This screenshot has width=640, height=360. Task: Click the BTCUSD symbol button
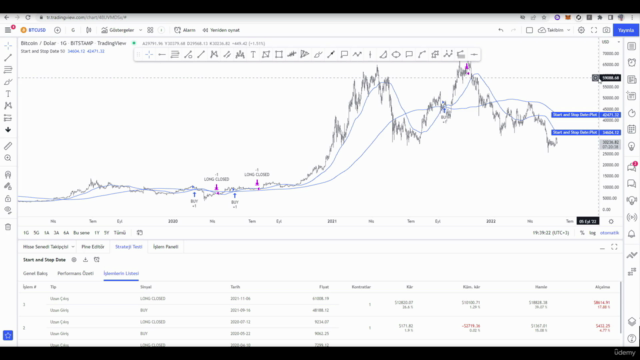pyautogui.click(x=33, y=30)
